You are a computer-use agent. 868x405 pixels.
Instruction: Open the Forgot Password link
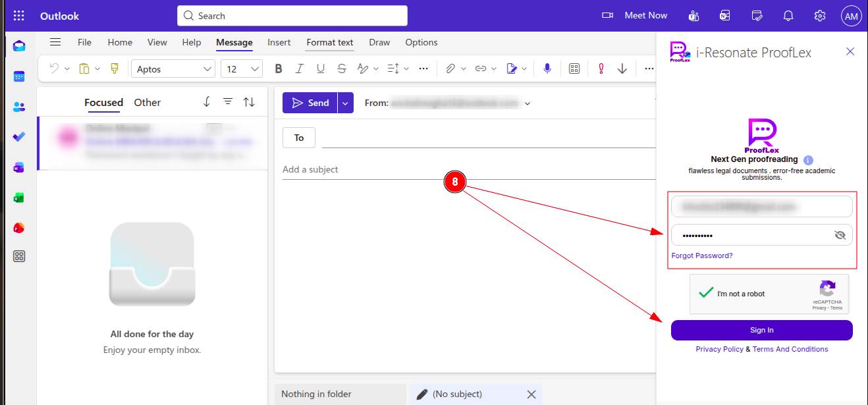point(701,256)
